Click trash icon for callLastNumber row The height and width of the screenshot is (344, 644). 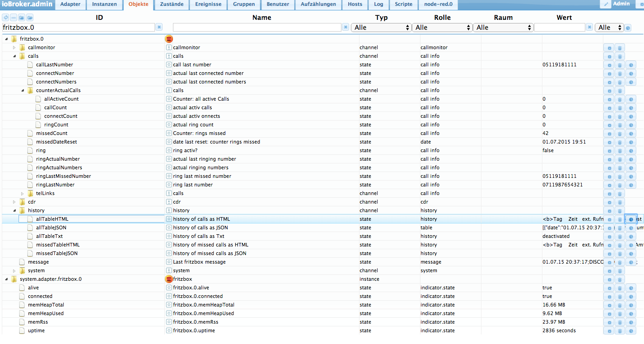tap(620, 65)
